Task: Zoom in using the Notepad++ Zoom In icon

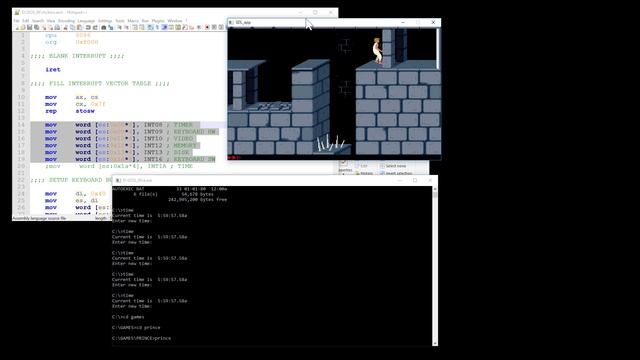Action: (x=119, y=27)
